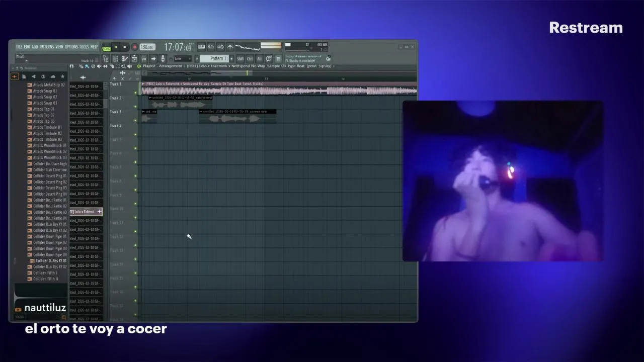
Task: Add new pattern with plus button
Action: 231,58
